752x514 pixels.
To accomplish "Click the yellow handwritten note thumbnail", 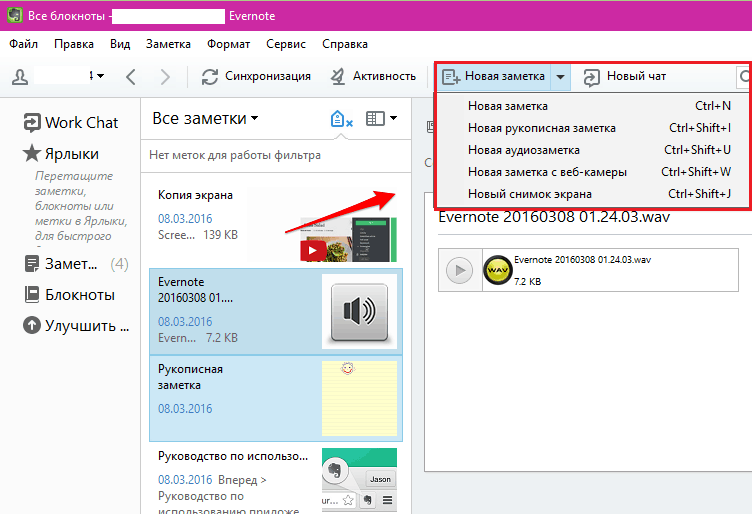I will pos(359,398).
